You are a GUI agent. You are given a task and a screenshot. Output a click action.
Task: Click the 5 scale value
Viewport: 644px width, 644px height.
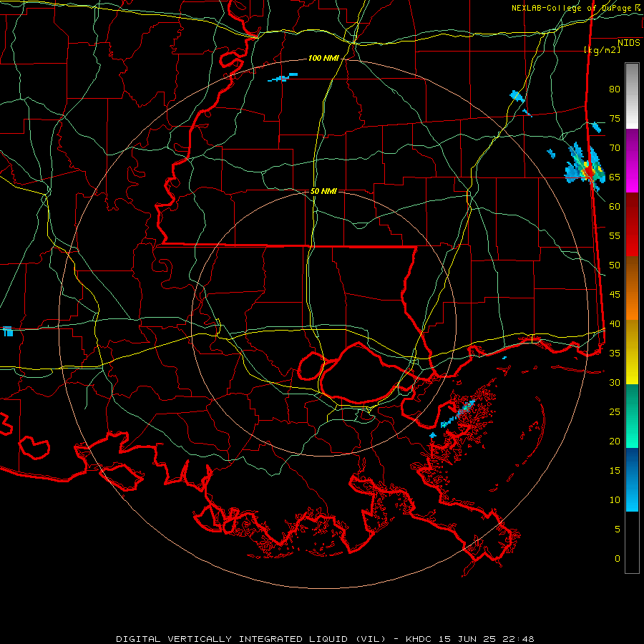tap(618, 530)
